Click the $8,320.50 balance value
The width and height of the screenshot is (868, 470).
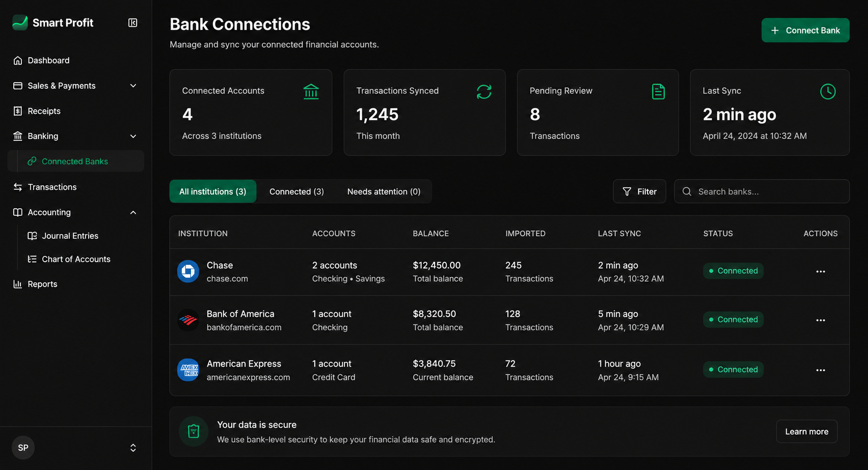pyautogui.click(x=435, y=314)
